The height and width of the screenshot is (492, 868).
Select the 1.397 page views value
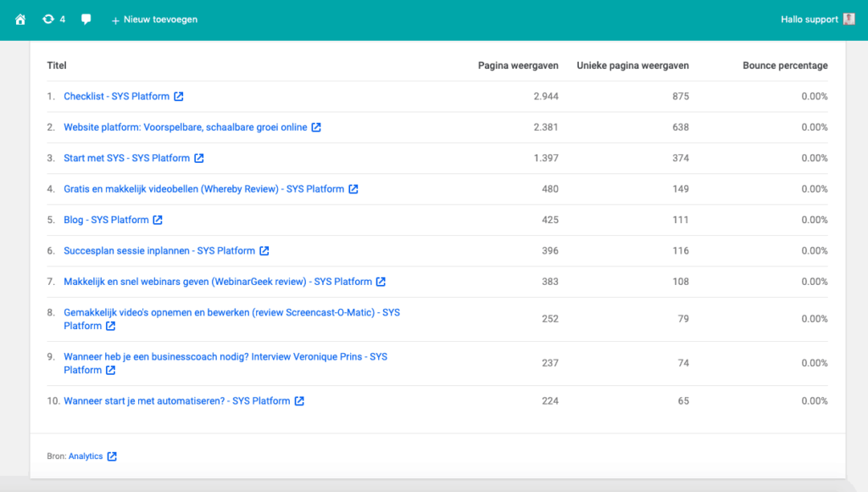tap(546, 158)
